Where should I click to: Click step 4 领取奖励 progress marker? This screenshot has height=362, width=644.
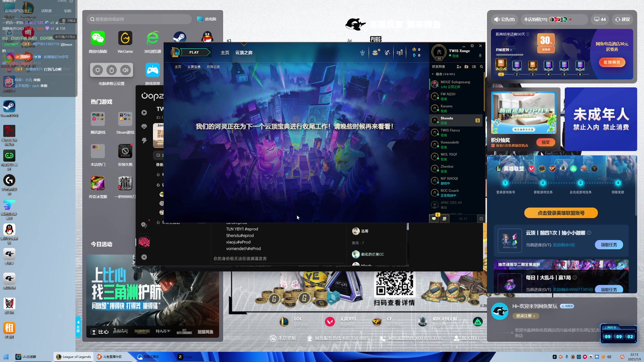pos(618,183)
